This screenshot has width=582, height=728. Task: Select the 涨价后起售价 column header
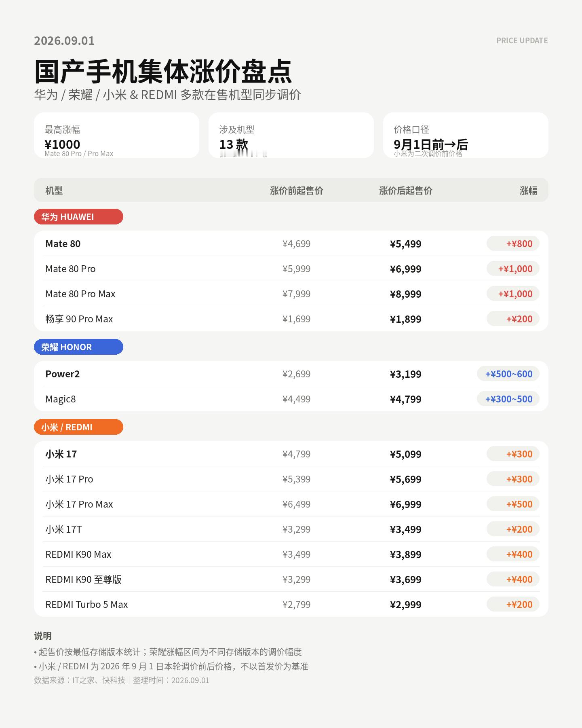click(406, 190)
